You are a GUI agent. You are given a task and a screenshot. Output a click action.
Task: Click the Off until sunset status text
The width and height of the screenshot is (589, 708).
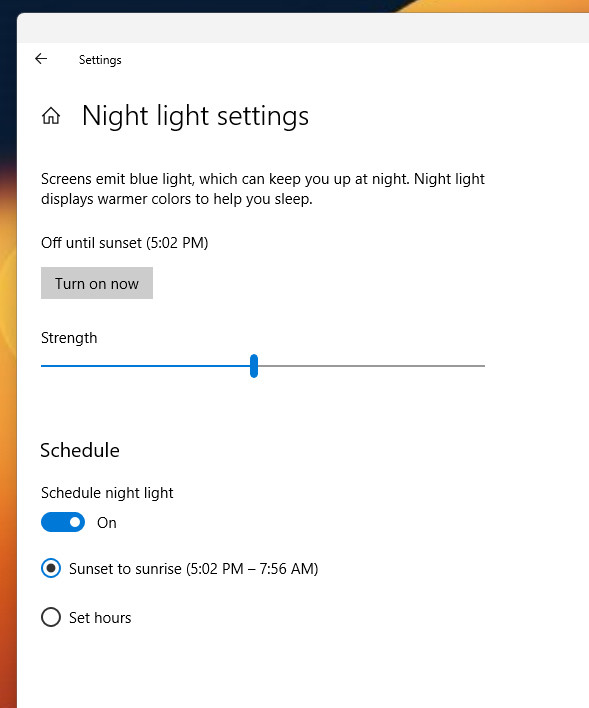click(x=125, y=243)
